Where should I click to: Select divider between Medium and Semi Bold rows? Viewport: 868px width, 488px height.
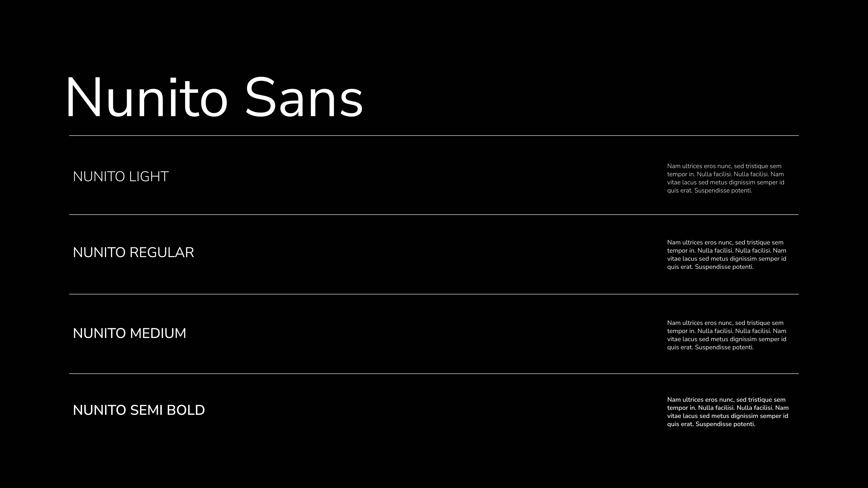434,373
